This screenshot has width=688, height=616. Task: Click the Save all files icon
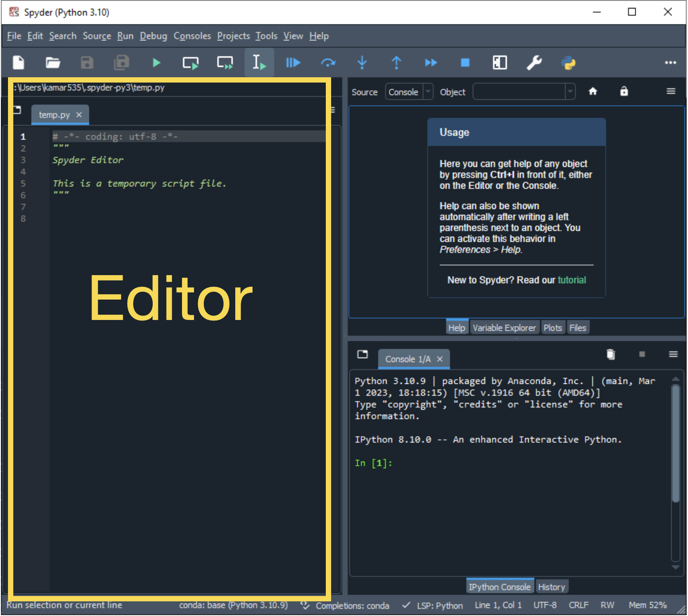click(121, 63)
